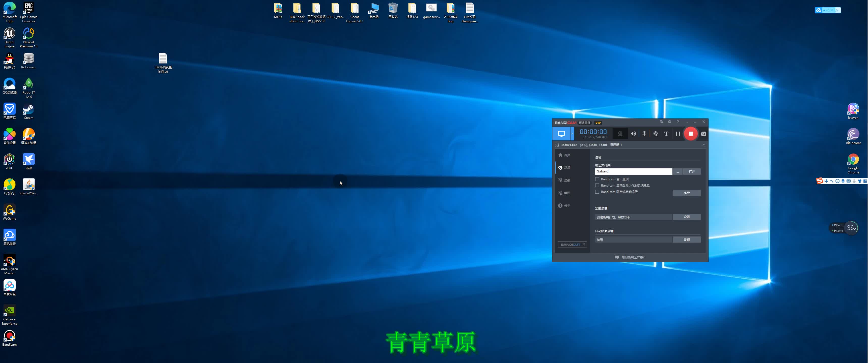The image size is (868, 363).
Task: Pause recording with the pause button
Action: point(677,134)
